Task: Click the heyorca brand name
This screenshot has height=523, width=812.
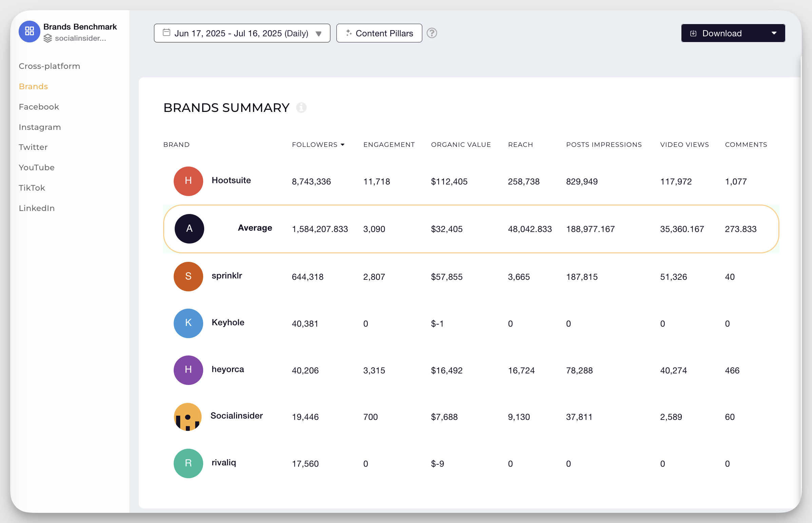Action: [x=228, y=369]
